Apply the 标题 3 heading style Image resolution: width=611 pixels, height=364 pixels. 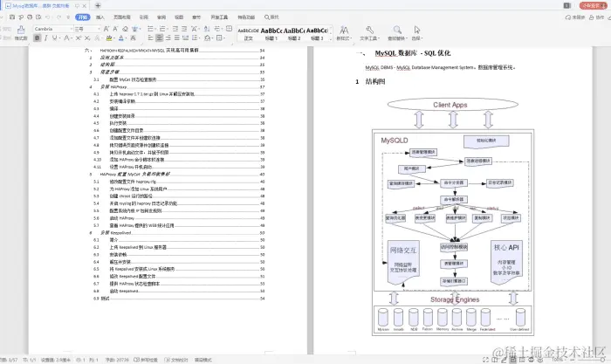point(317,34)
